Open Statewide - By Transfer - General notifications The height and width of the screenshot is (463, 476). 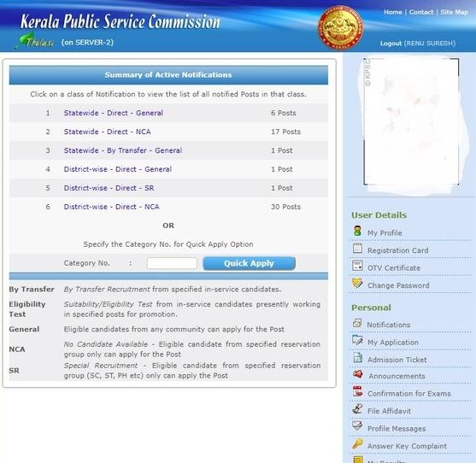click(123, 150)
